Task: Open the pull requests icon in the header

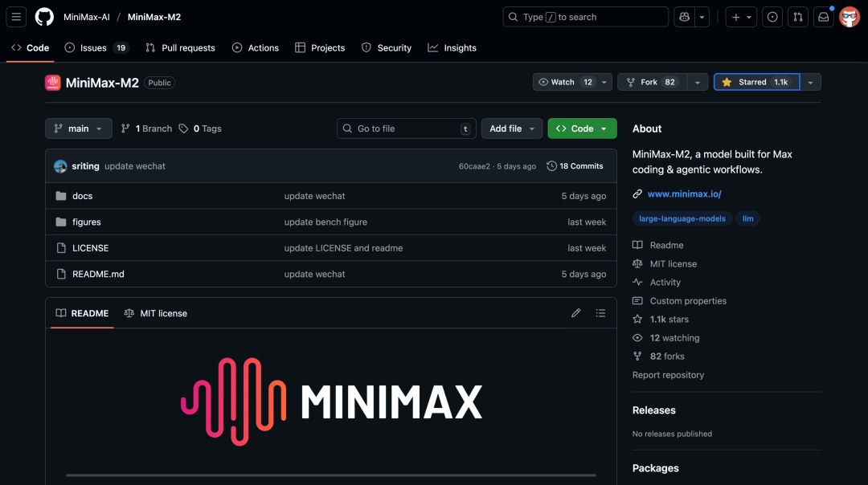Action: tap(798, 17)
